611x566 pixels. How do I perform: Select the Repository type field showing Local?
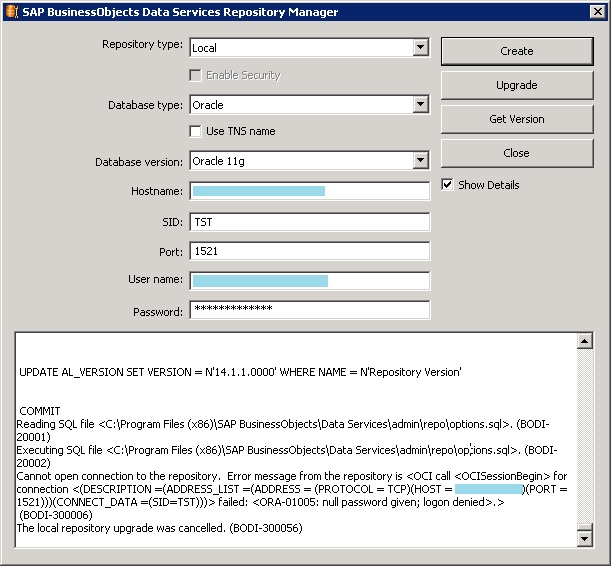pyautogui.click(x=310, y=48)
